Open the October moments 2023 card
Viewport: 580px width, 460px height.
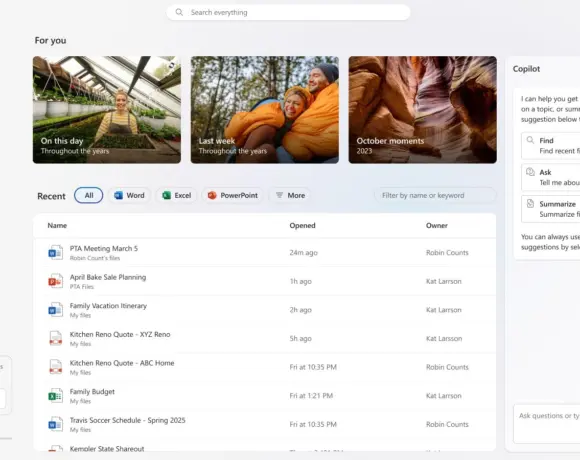point(422,110)
